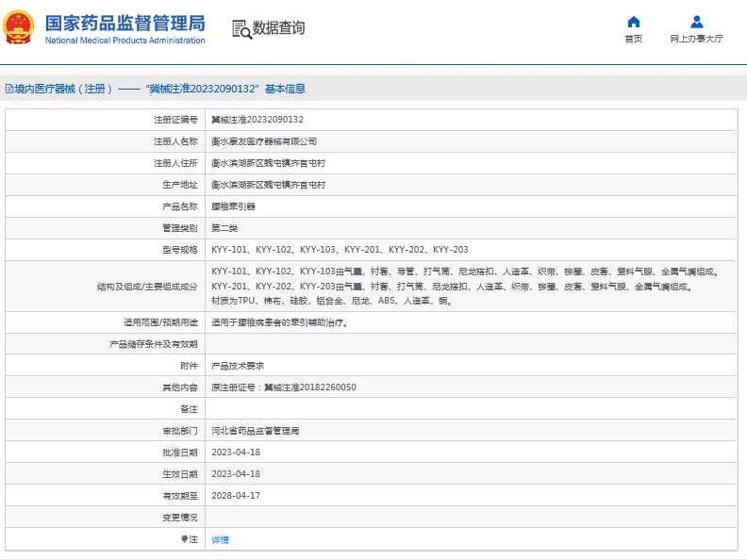Click the 备注 label
Viewport: 747px width, 560px height.
[189, 409]
